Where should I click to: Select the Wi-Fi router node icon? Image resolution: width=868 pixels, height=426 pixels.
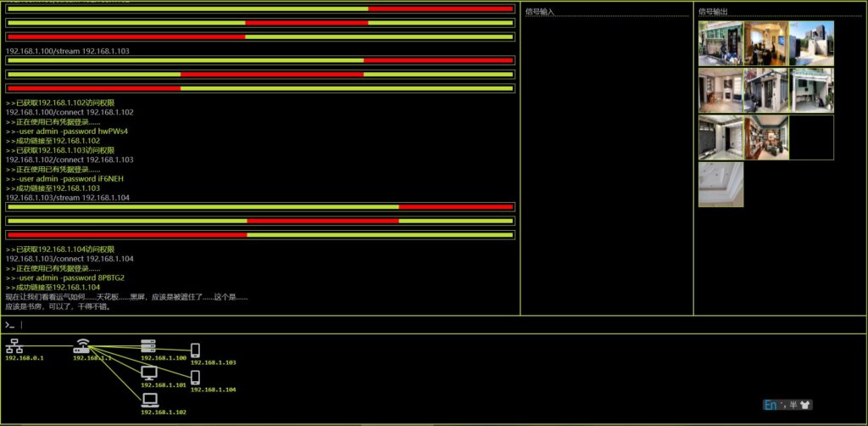[x=82, y=345]
